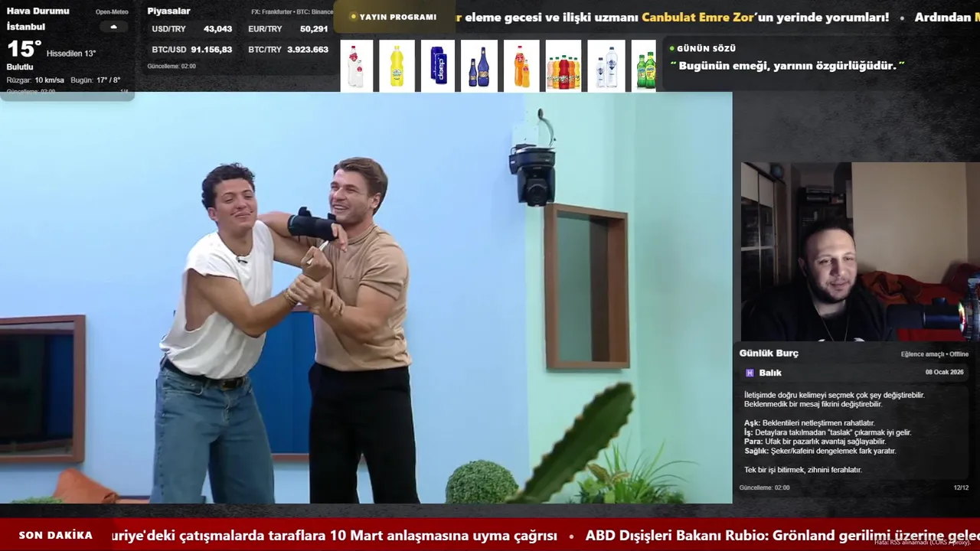Click Piyasalar 'Güncelleme: 02:00' timestamp
This screenshot has width=980, height=551.
click(x=171, y=67)
